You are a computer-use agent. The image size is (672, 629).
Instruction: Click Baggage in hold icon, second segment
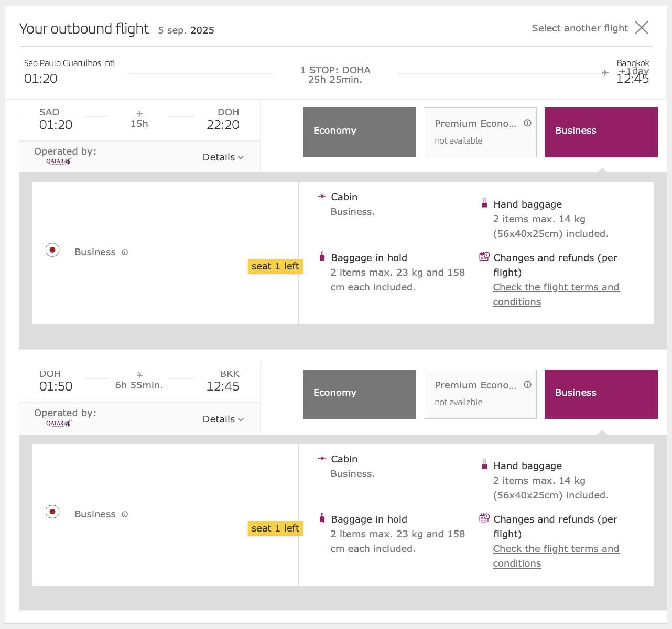(x=322, y=518)
